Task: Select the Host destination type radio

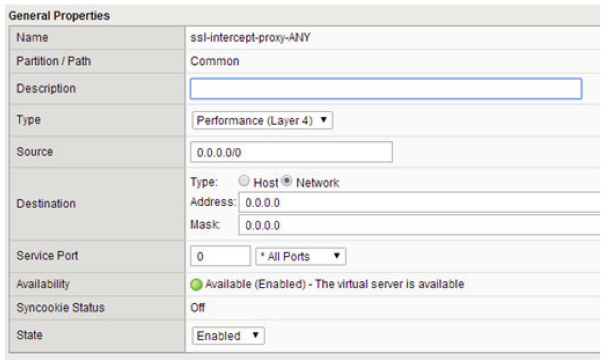Action: (244, 180)
